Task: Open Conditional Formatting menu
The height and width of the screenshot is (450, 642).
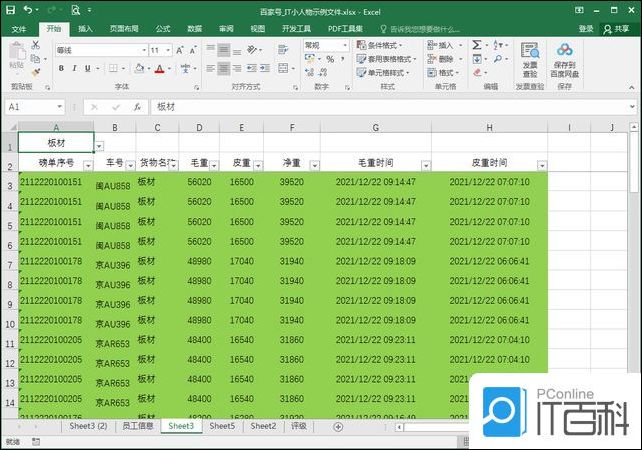Action: pyautogui.click(x=380, y=45)
